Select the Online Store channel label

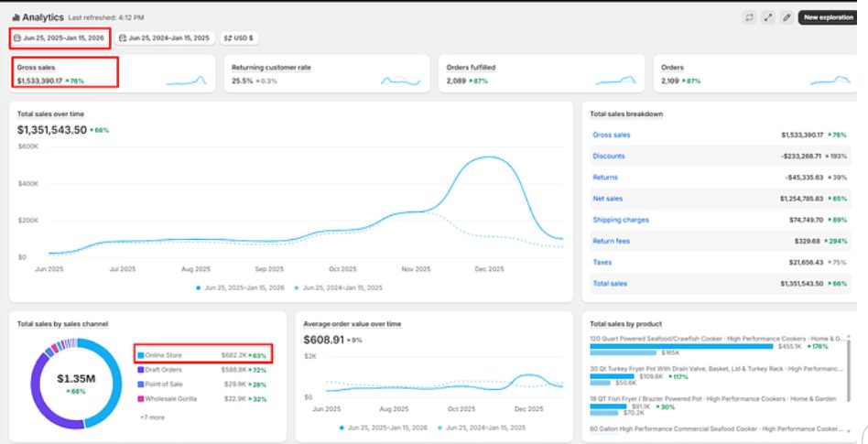(x=163, y=355)
